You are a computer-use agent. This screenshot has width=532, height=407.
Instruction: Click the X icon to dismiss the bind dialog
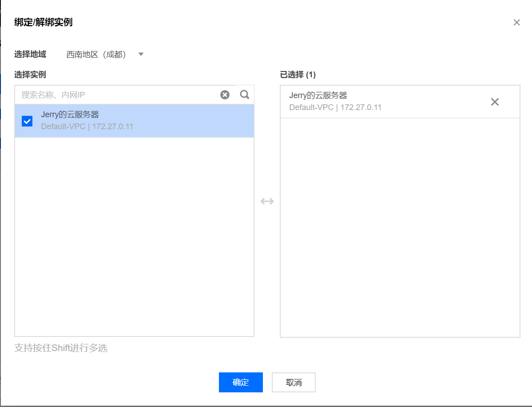point(516,22)
